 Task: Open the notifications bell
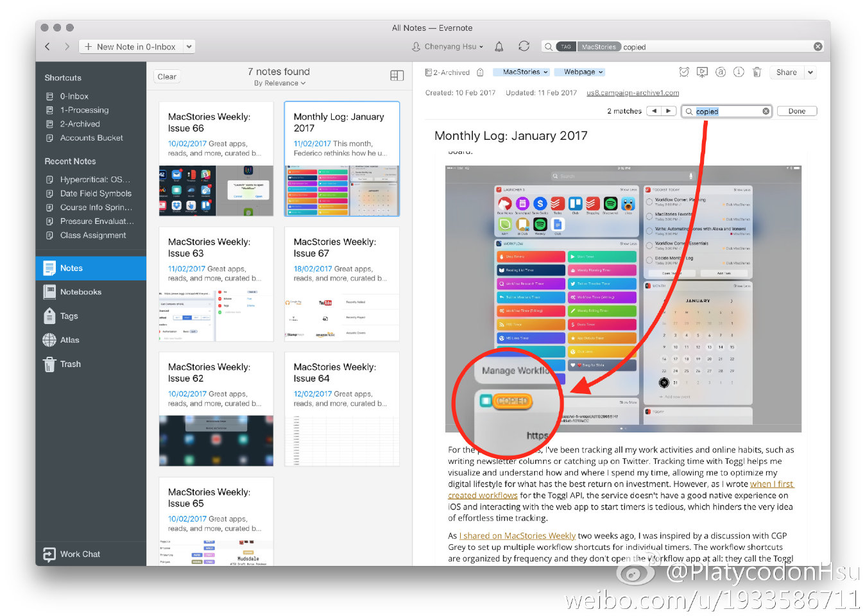pos(499,46)
